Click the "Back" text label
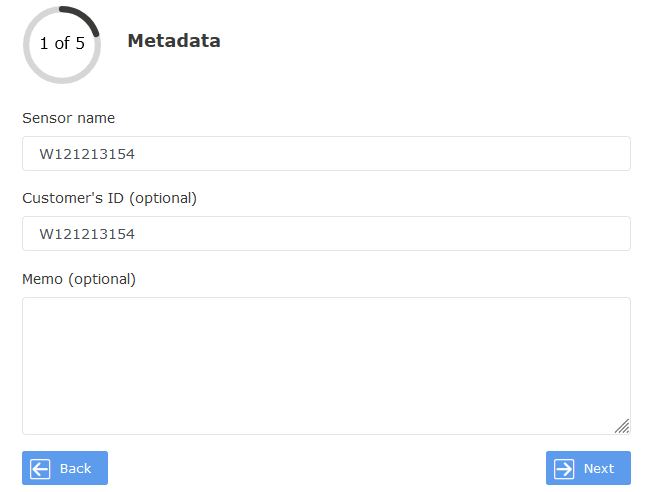 point(75,468)
